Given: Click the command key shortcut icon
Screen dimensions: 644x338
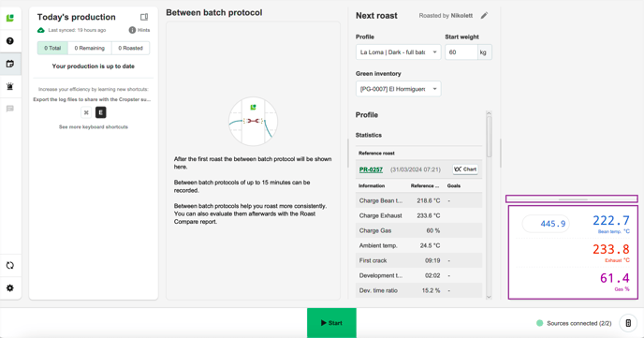Looking at the screenshot, I should pos(86,112).
